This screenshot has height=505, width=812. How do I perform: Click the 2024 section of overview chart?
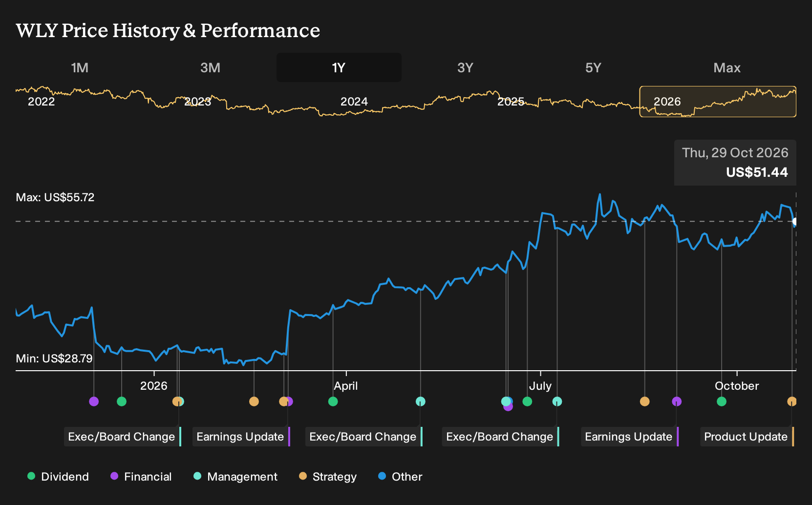[354, 102]
